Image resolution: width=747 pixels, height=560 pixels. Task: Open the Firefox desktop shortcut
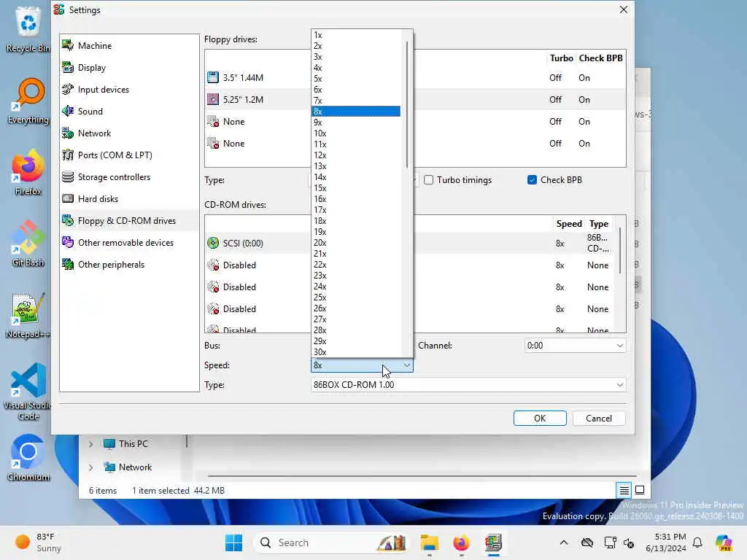click(x=28, y=172)
